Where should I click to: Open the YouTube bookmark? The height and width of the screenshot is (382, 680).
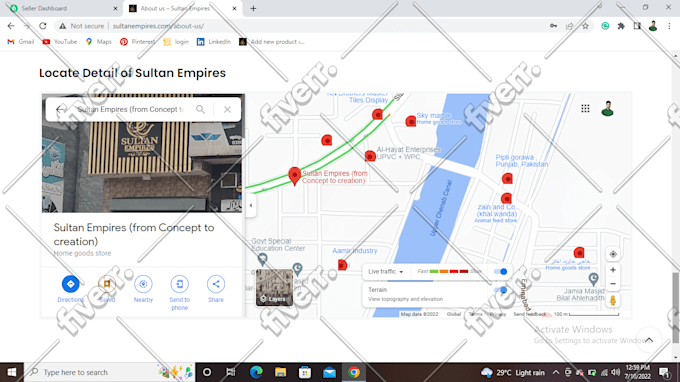(59, 42)
